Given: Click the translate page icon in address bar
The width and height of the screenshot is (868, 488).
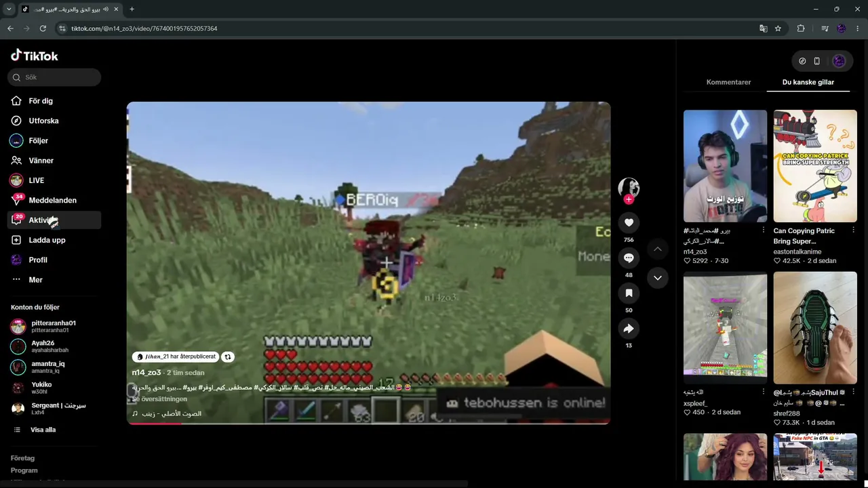Looking at the screenshot, I should click(764, 28).
